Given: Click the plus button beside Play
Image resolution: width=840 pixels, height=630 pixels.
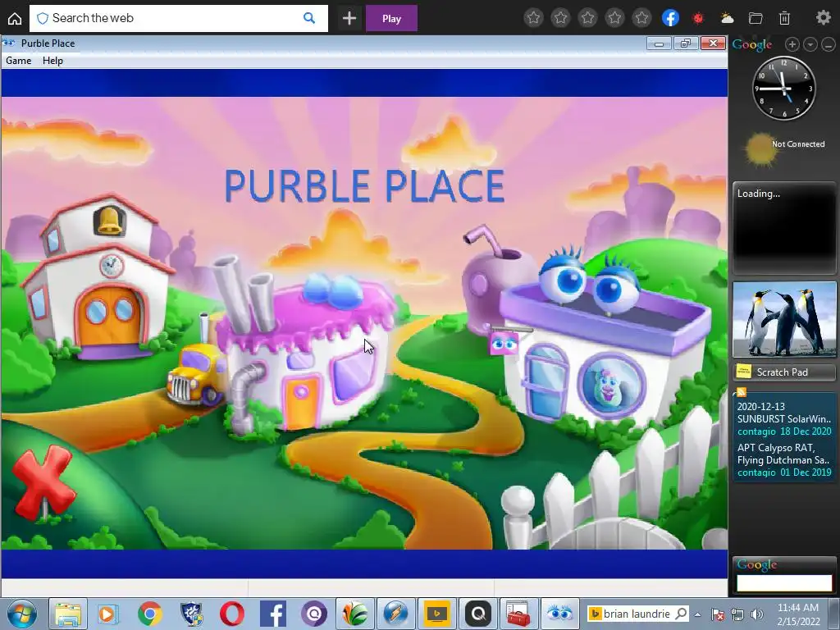Looking at the screenshot, I should coord(349,18).
